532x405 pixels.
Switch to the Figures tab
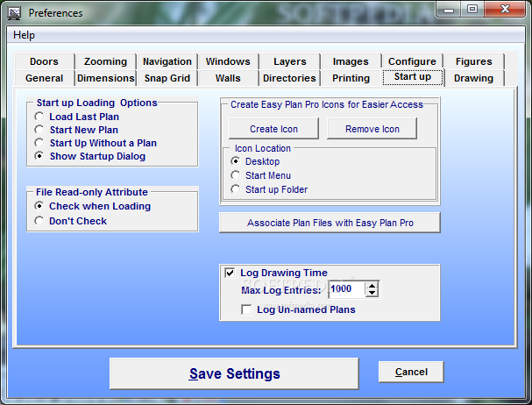[473, 61]
